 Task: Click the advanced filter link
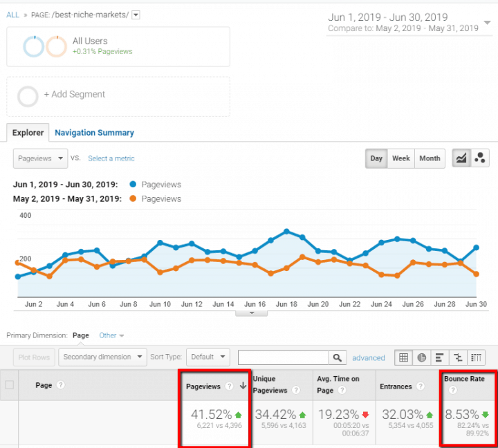(x=368, y=358)
